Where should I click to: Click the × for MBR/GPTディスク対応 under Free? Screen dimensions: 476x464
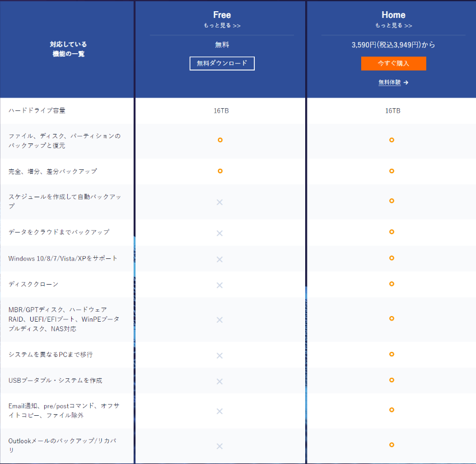coord(220,319)
